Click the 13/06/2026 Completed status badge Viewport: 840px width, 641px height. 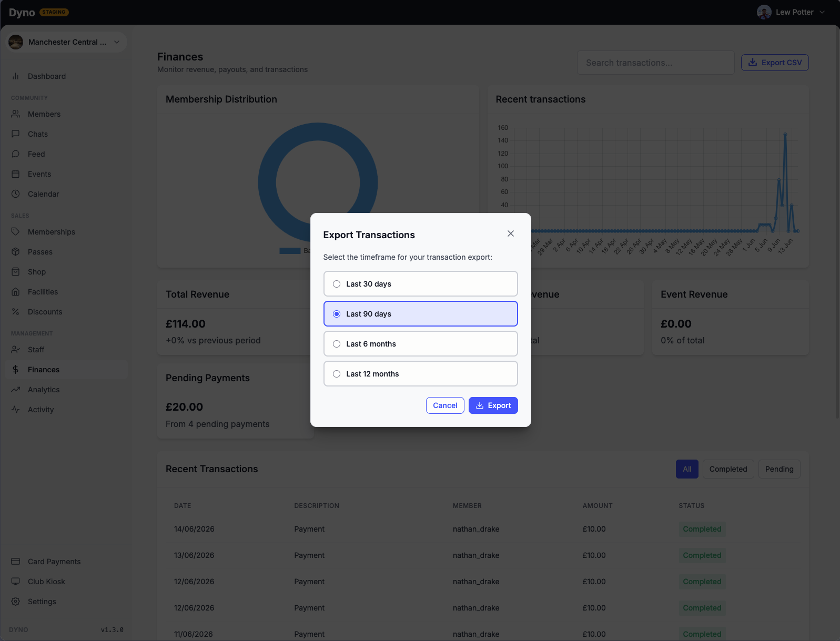702,555
